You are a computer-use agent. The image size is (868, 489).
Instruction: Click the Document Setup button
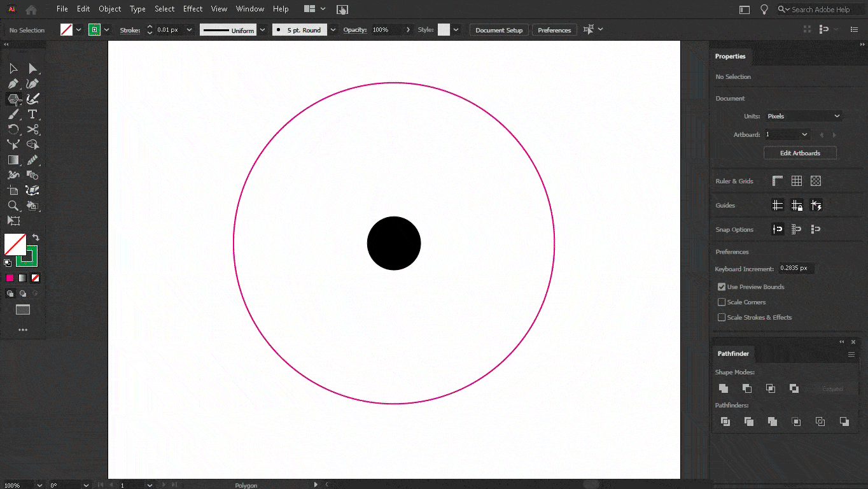pyautogui.click(x=499, y=30)
